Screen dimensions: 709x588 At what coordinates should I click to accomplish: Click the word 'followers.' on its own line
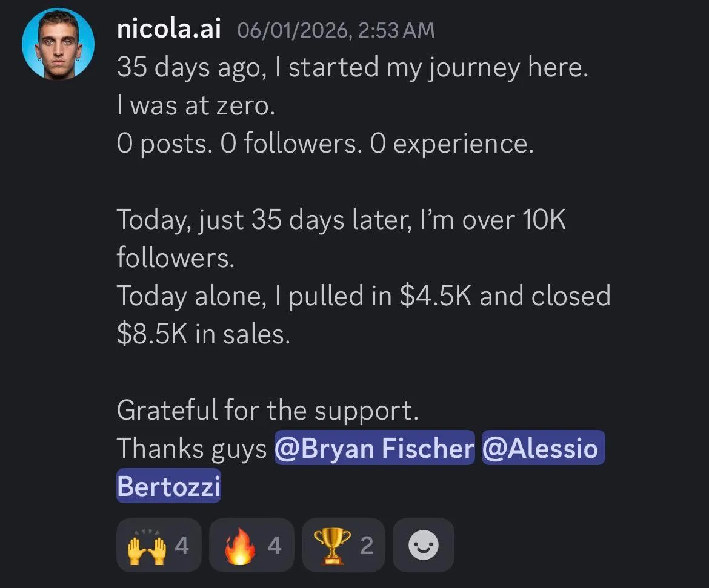tap(175, 257)
